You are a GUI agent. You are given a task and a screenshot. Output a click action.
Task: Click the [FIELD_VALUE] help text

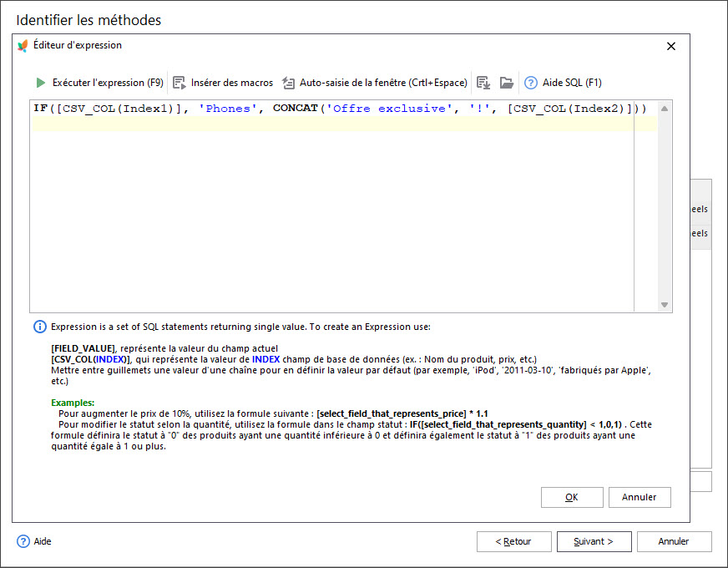pos(83,349)
